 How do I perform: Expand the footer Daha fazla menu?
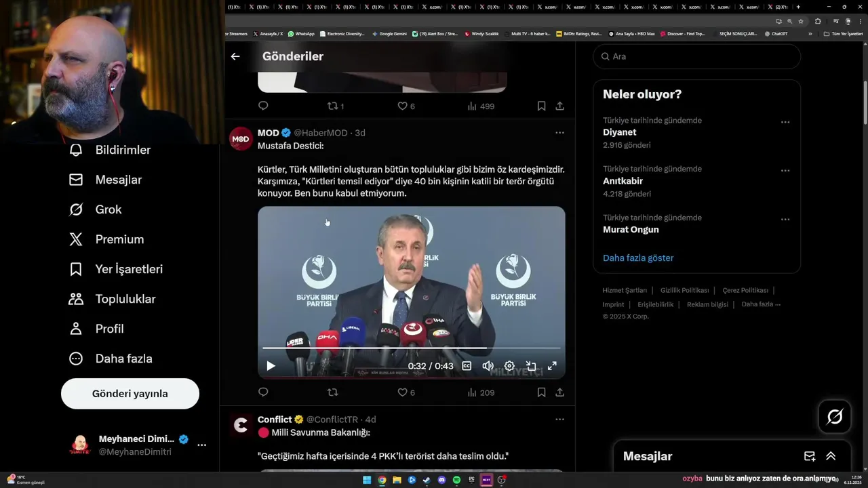(761, 304)
